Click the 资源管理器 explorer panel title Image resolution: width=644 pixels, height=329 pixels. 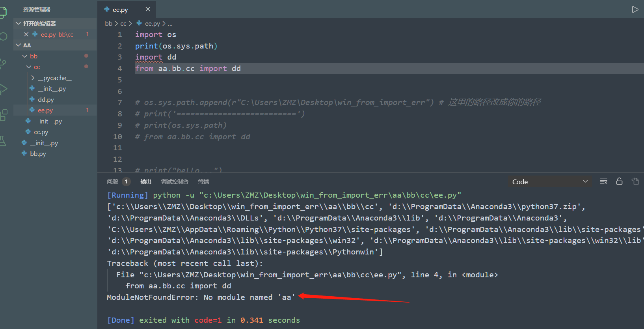[x=37, y=9]
